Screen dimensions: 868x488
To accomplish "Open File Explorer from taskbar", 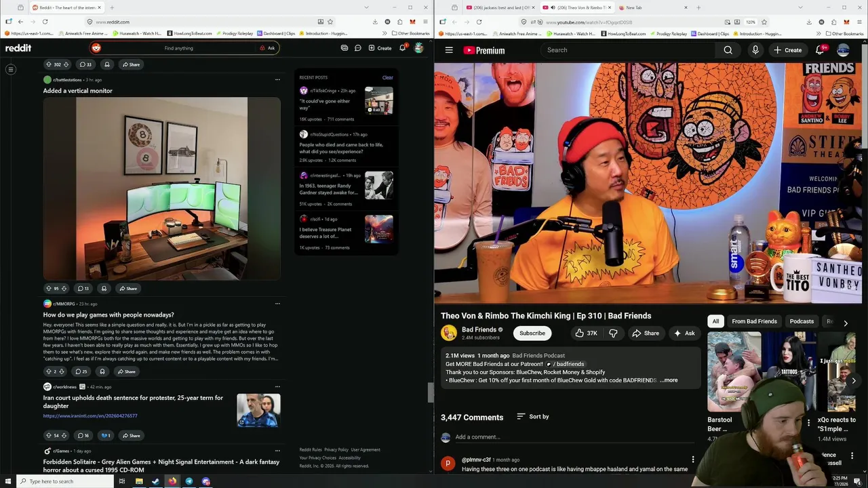I will pos(139,481).
